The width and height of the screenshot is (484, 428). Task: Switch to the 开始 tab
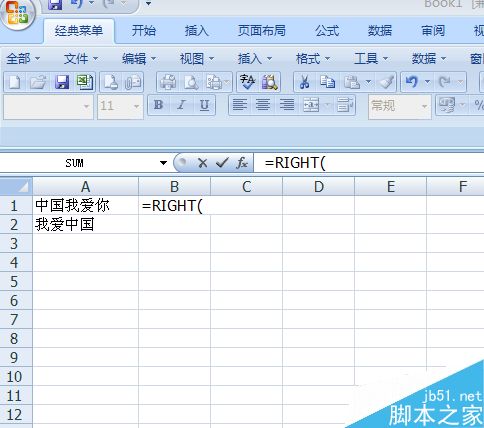tap(144, 31)
